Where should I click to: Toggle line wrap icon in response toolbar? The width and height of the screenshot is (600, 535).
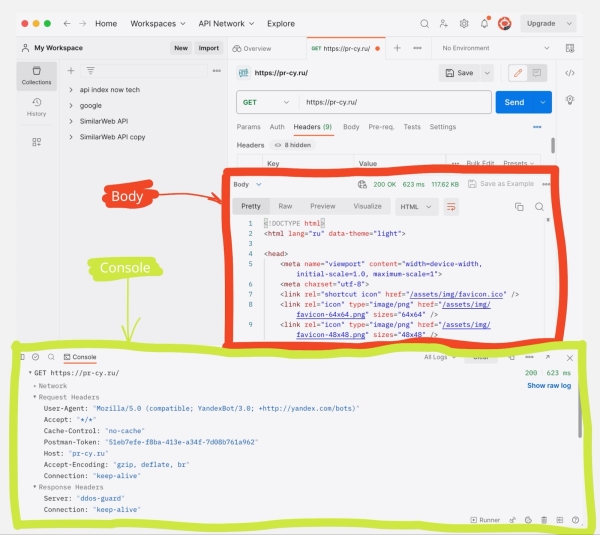point(451,207)
